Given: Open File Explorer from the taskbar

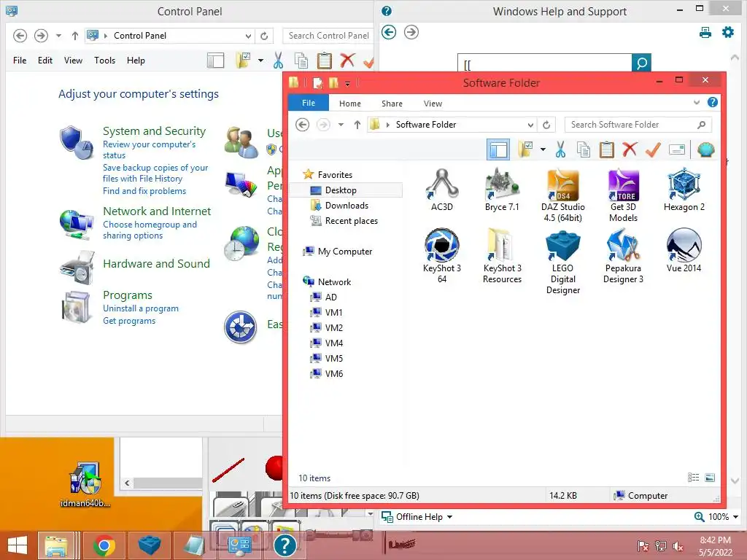Looking at the screenshot, I should coord(56,545).
